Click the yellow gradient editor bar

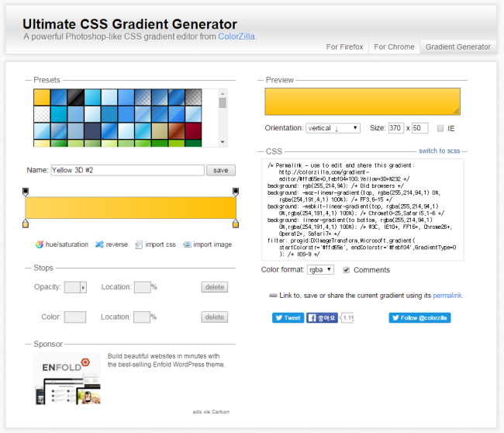click(130, 208)
